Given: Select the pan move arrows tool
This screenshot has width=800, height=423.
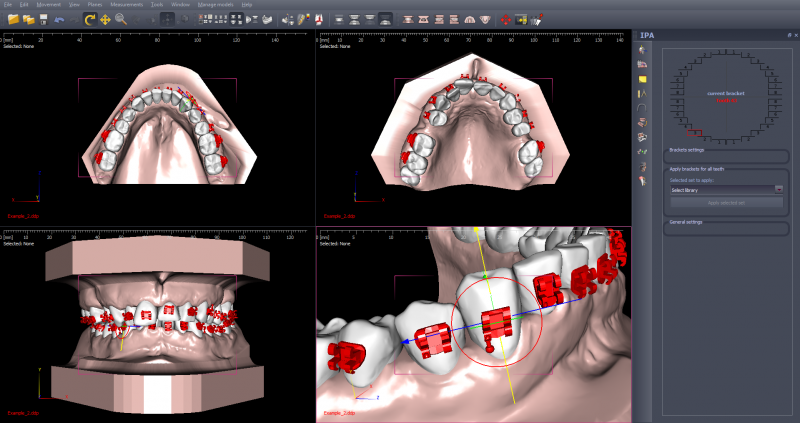Looking at the screenshot, I should pos(105,19).
